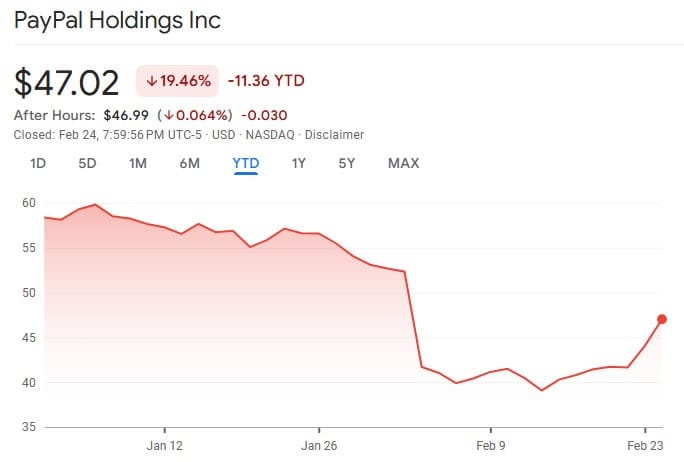Viewport: 684px width, 462px height.
Task: Choose the 6M time range
Action: [x=189, y=163]
